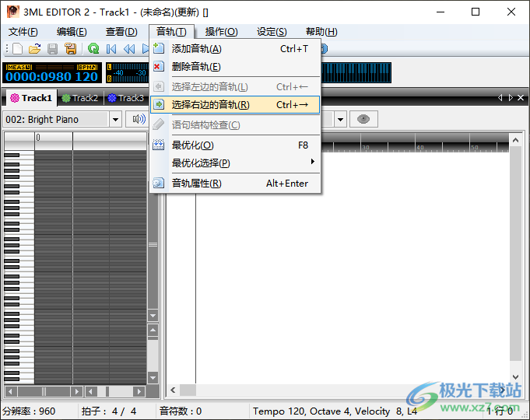Click lower piano roll scroll down arrow
Viewport: 530px width, 420px height.
tap(153, 378)
